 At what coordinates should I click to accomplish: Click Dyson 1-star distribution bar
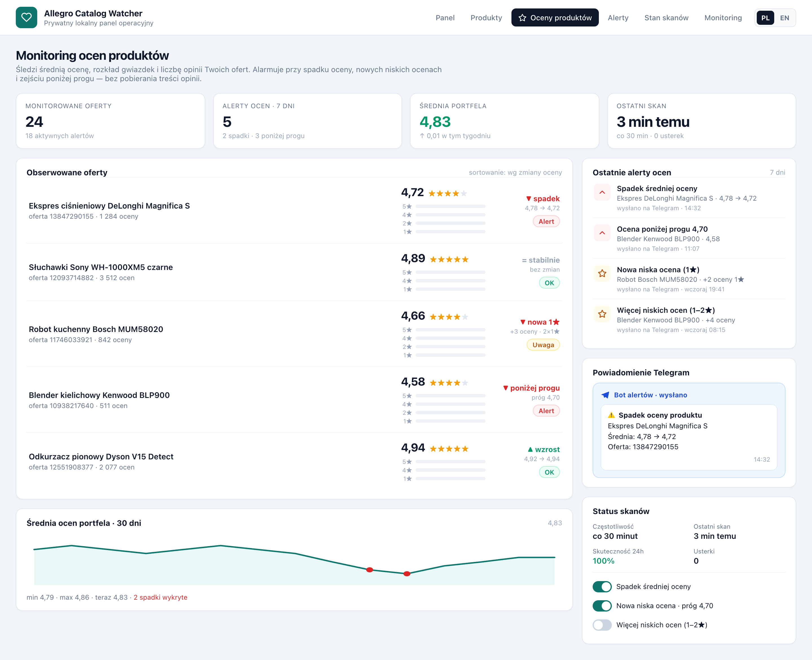pyautogui.click(x=450, y=479)
